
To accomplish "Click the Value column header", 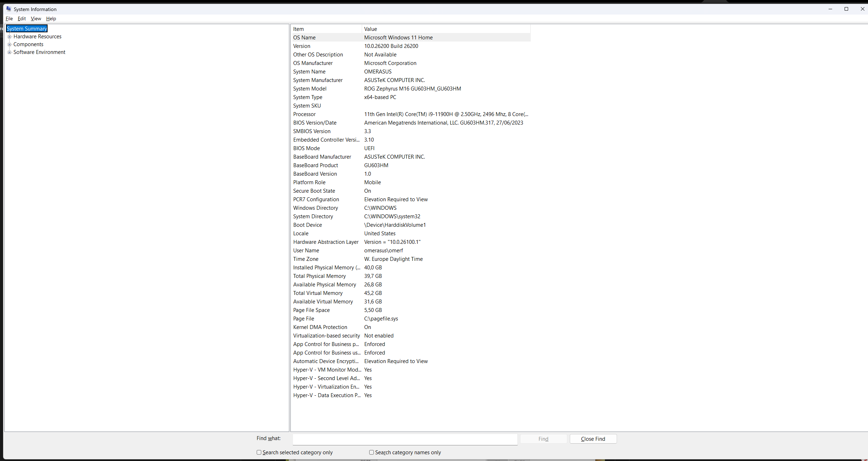I will [x=446, y=29].
